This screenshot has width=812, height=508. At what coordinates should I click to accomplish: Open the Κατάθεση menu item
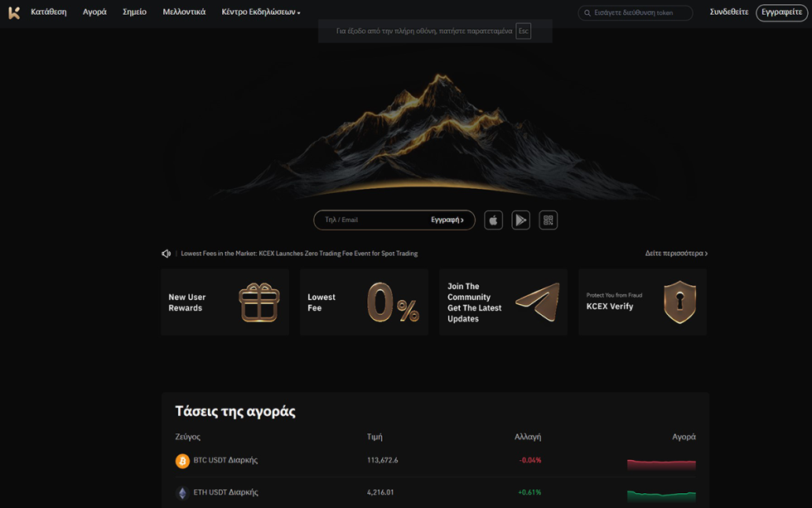[49, 12]
